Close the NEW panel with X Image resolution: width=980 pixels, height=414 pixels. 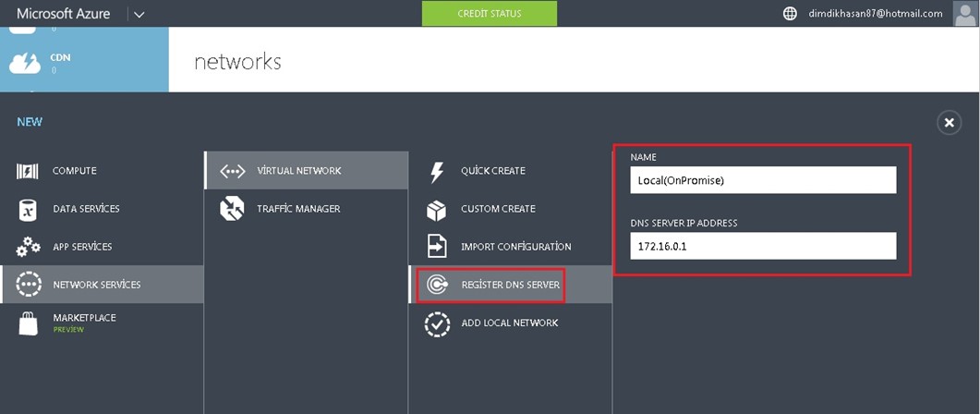[x=949, y=123]
